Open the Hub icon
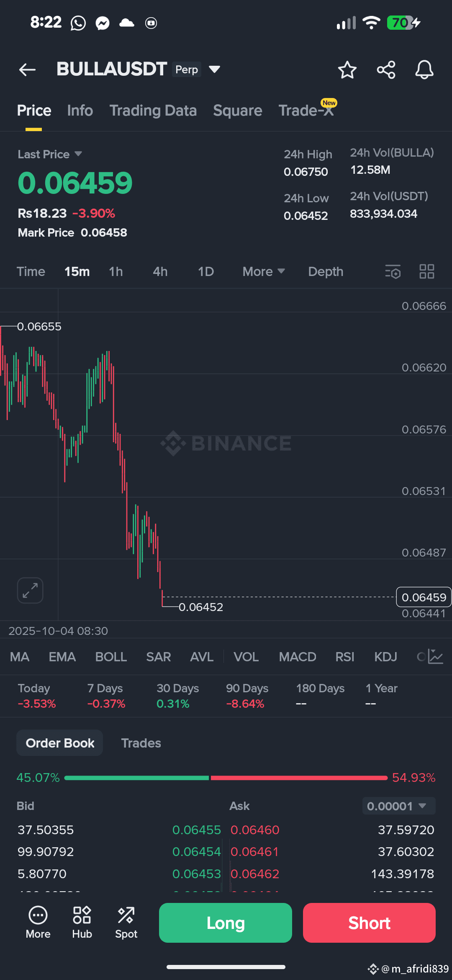 [x=82, y=923]
